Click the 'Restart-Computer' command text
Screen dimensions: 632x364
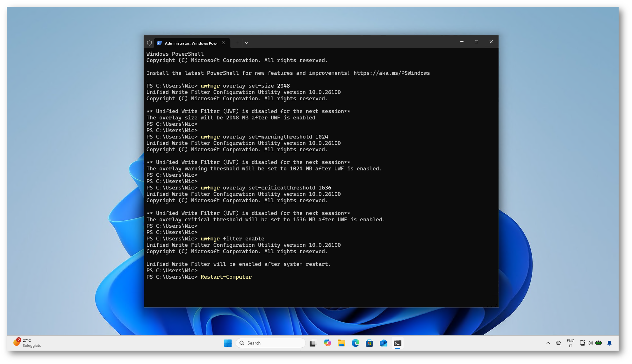(x=226, y=277)
